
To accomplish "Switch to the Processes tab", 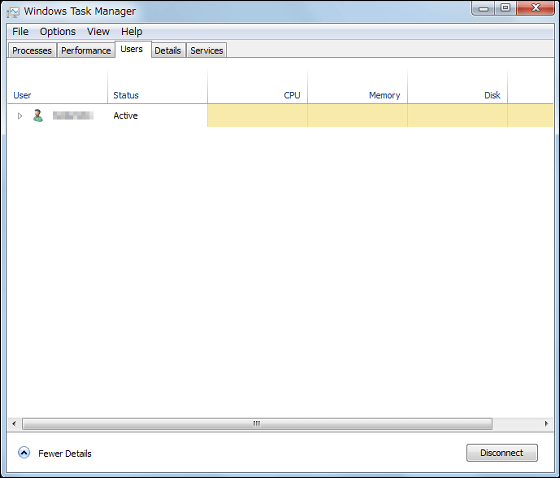I will click(32, 50).
